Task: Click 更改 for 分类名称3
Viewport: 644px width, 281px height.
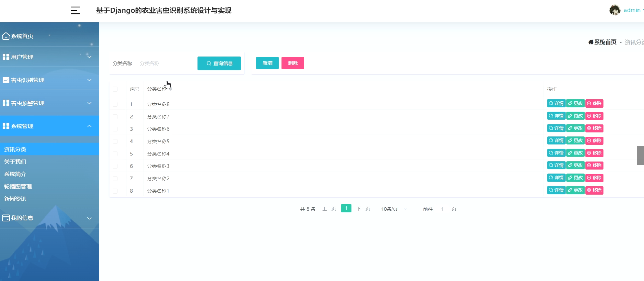Action: [575, 165]
